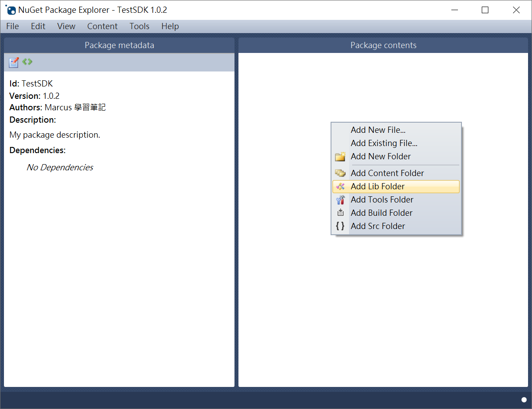Click the Package contents panel header

point(383,45)
